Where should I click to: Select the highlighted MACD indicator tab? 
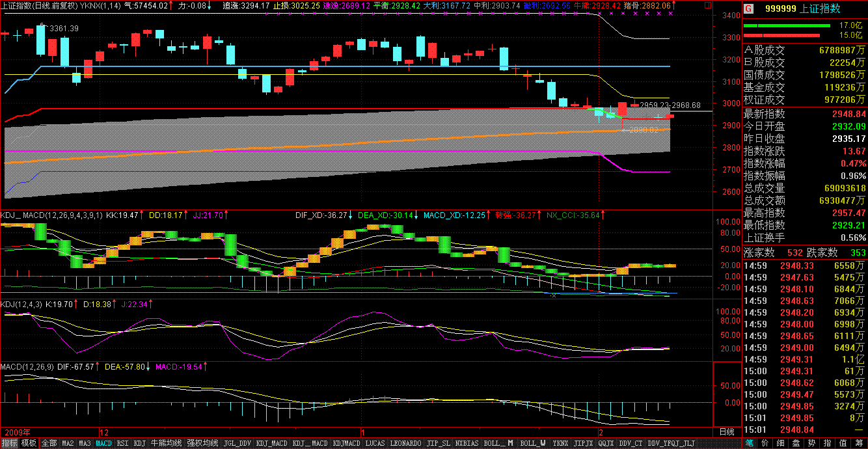pyautogui.click(x=104, y=443)
